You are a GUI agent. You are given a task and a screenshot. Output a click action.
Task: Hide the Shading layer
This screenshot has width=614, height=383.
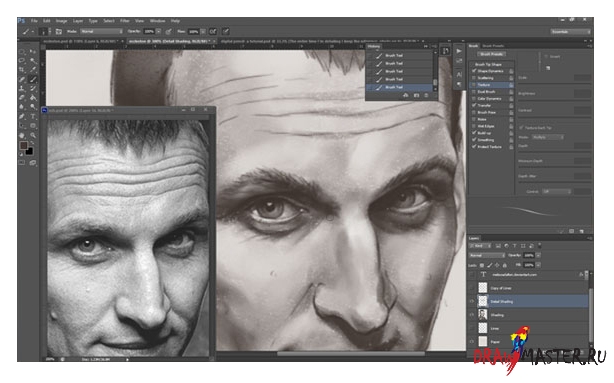(472, 314)
